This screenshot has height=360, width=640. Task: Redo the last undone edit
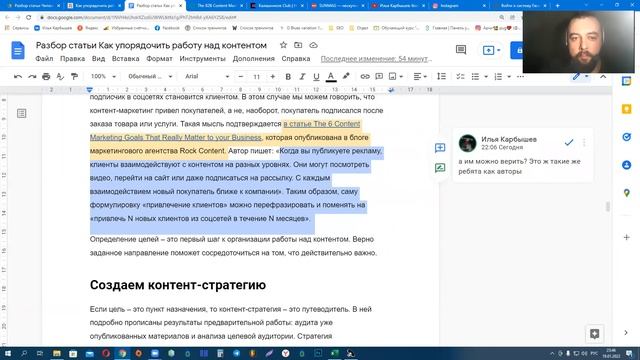(32, 77)
